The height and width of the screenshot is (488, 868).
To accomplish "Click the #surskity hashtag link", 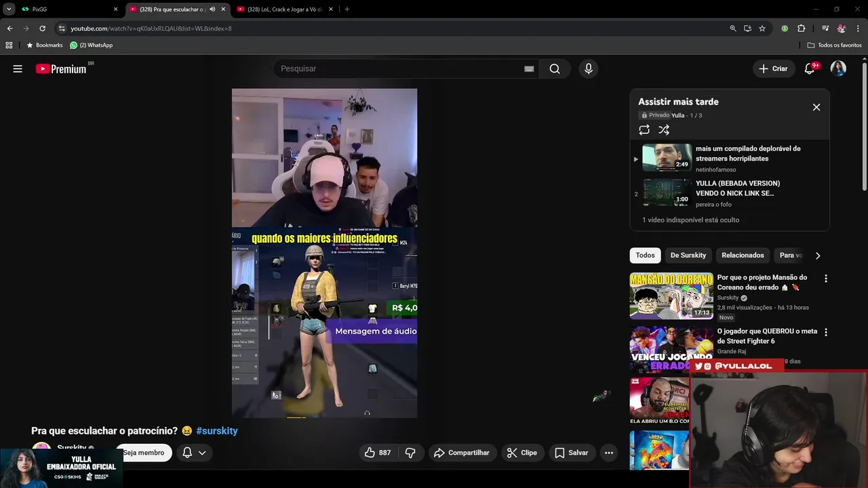I will (217, 430).
